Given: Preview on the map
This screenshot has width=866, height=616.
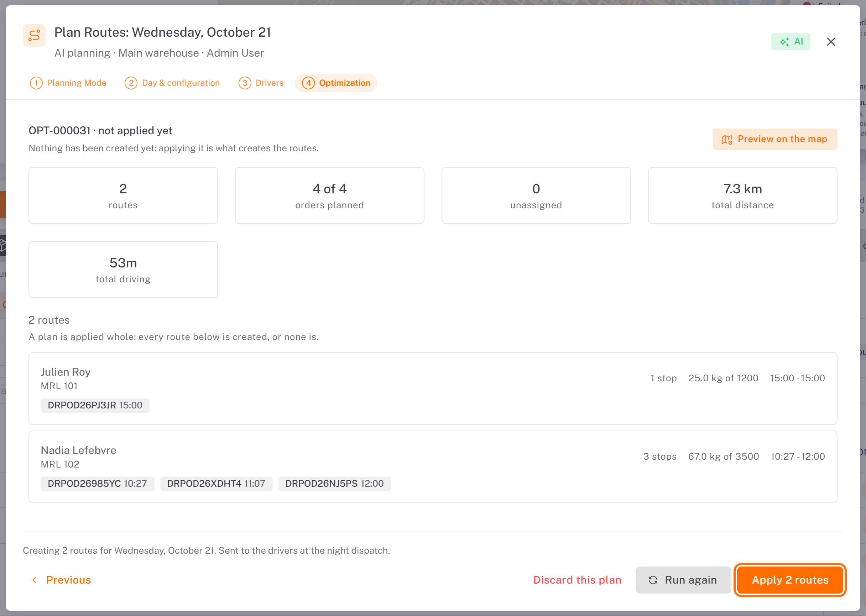Looking at the screenshot, I should click(774, 139).
